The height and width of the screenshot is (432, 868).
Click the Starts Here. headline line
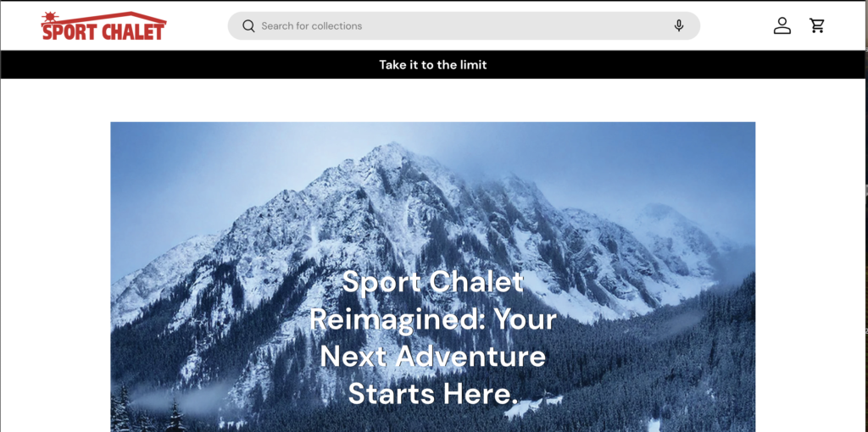[433, 393]
